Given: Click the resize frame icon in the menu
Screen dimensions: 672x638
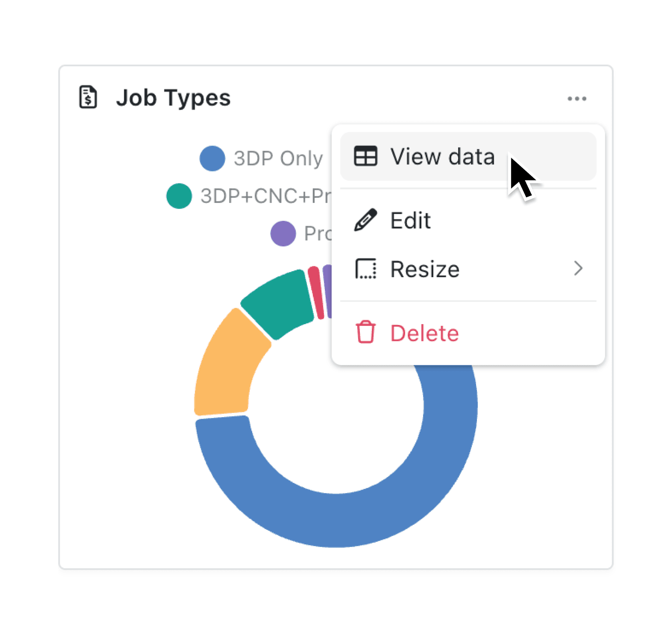Looking at the screenshot, I should tap(366, 269).
